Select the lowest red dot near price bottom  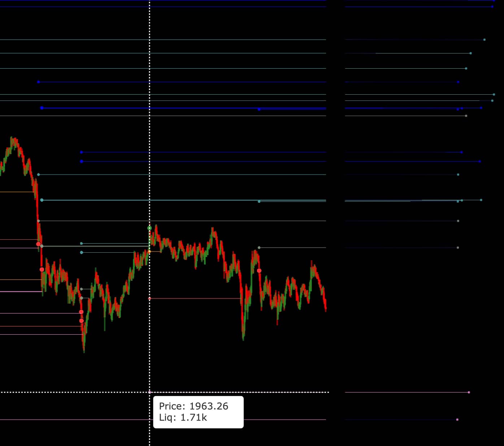81,321
